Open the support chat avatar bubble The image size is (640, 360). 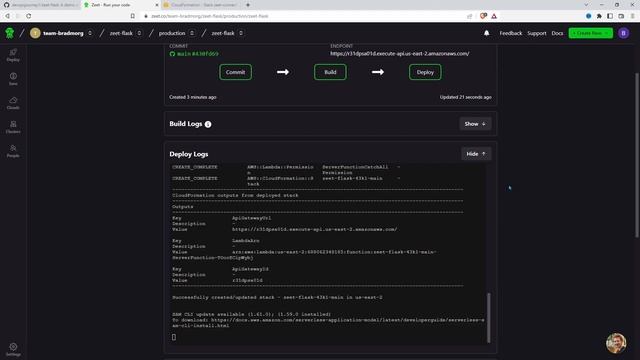[616, 343]
